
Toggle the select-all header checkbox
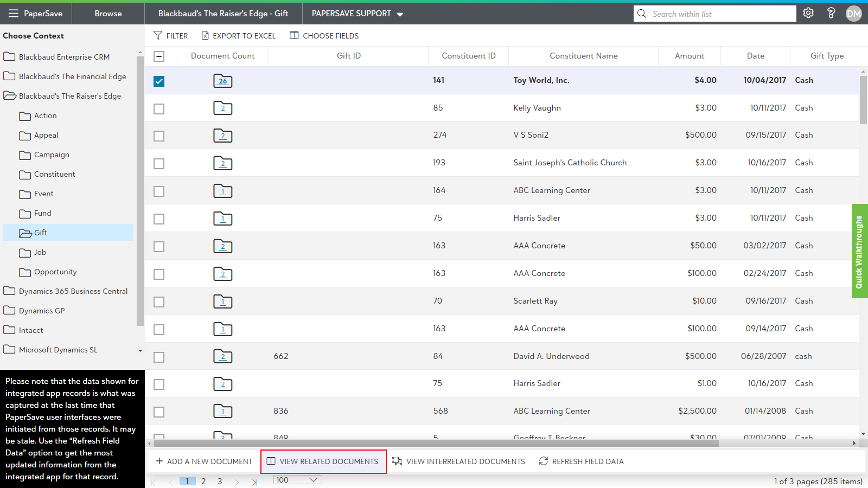pos(159,56)
